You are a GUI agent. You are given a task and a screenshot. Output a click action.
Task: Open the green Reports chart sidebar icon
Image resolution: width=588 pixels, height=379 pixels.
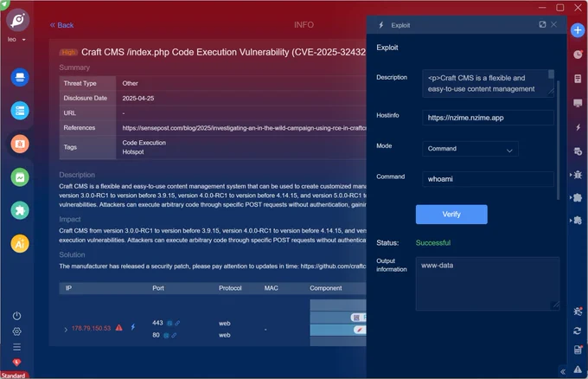click(20, 177)
